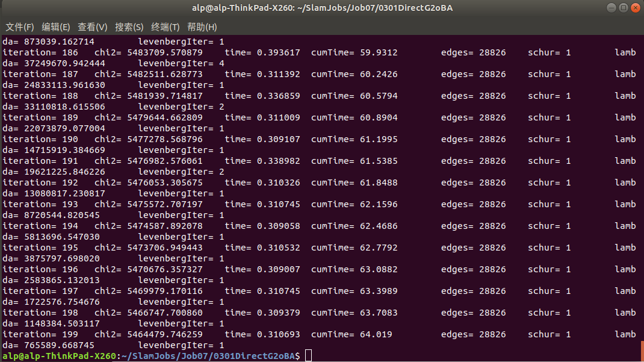Click cumTime value 59.9312
This screenshot has width=644, height=362.
(379, 52)
